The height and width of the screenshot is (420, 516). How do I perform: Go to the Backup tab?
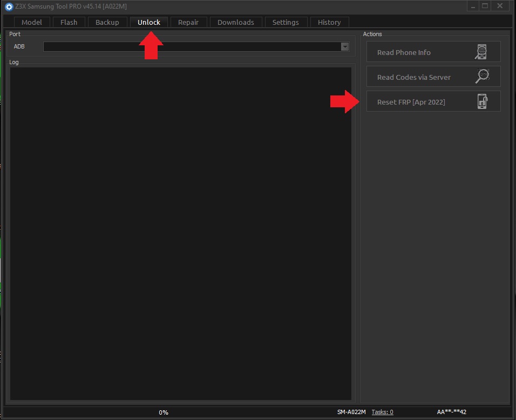point(107,22)
